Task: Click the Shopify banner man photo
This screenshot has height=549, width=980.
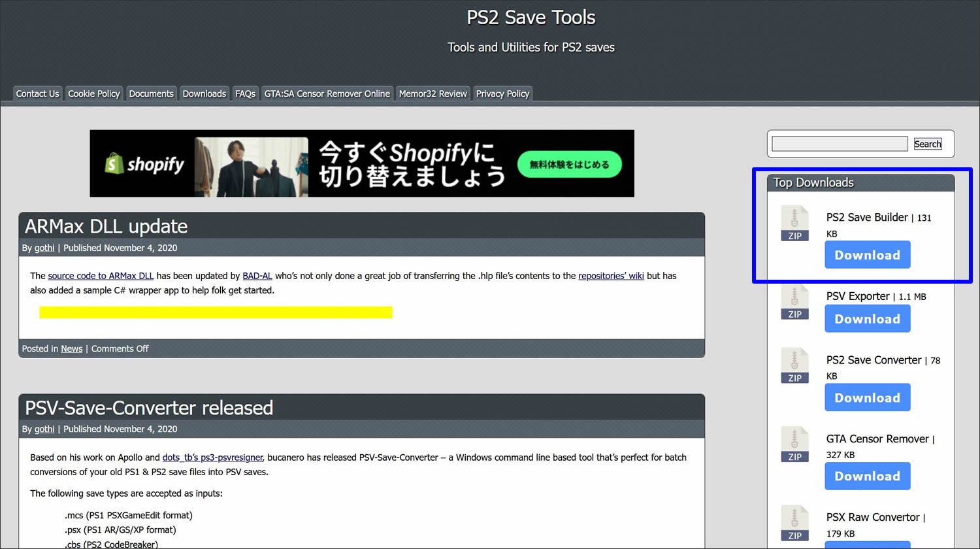Action: pos(252,167)
